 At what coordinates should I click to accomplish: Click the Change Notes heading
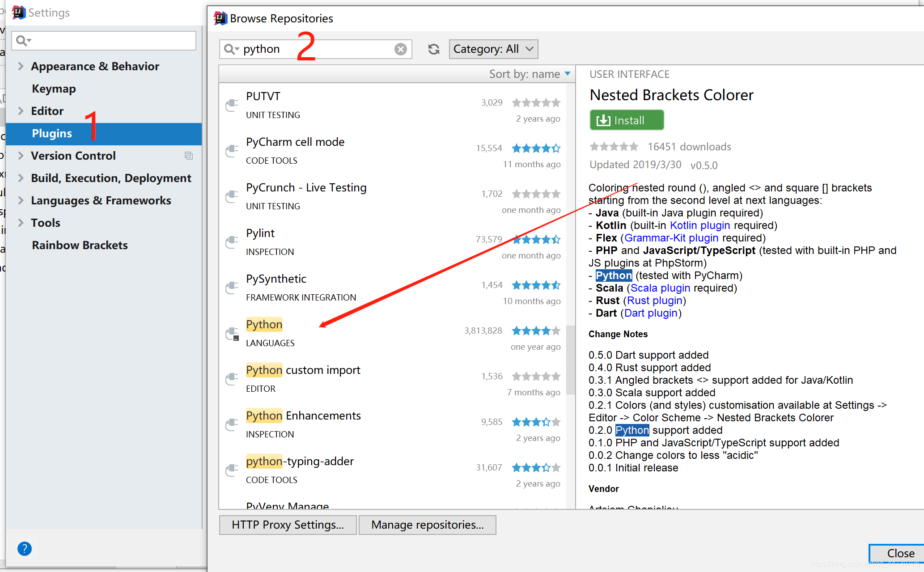(618, 334)
